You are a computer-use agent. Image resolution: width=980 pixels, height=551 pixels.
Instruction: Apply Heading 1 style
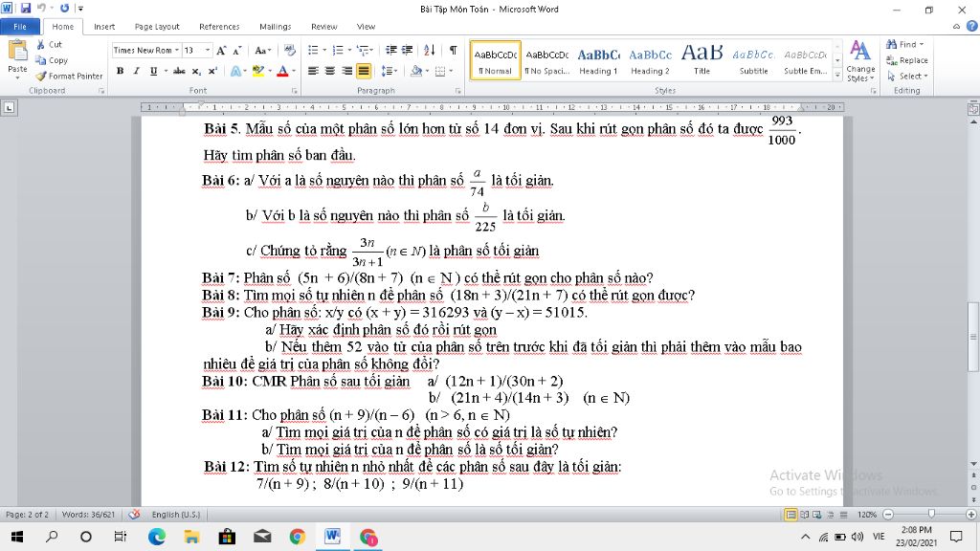click(x=598, y=60)
